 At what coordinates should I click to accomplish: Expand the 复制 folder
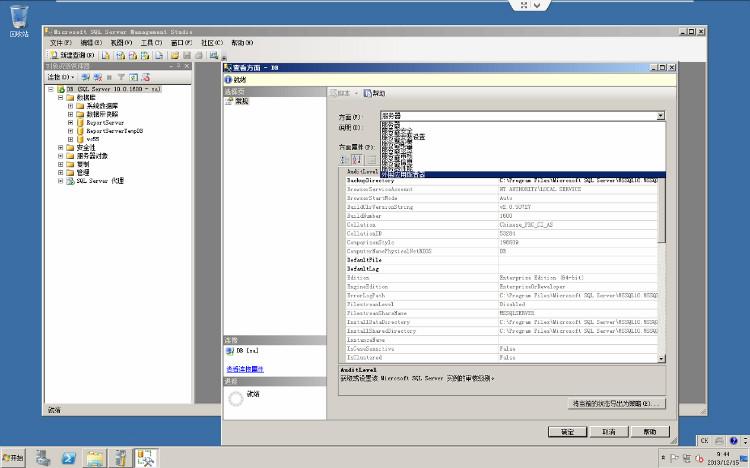60,164
